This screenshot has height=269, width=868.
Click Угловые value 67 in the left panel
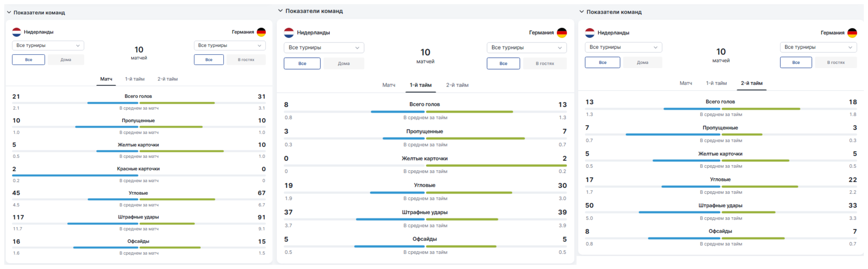point(261,193)
